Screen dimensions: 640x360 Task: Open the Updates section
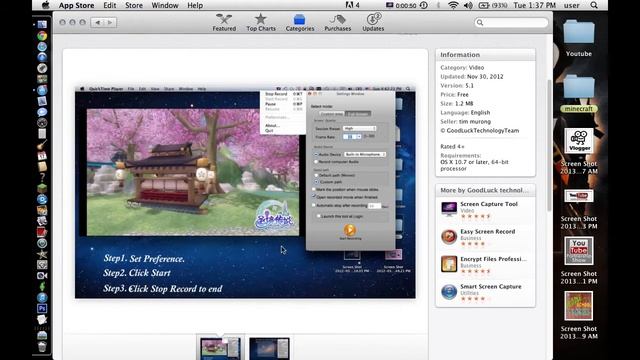click(373, 22)
